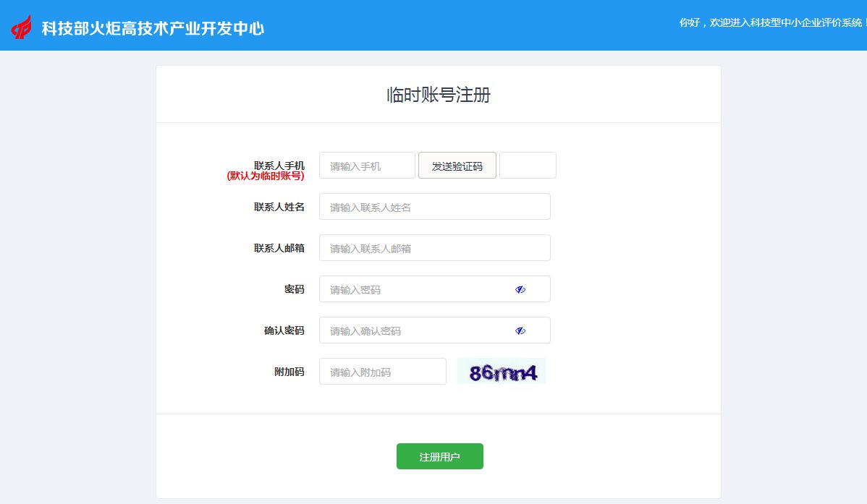The height and width of the screenshot is (504, 867).
Task: Click the 发送验证码 send code button
Action: coord(457,165)
